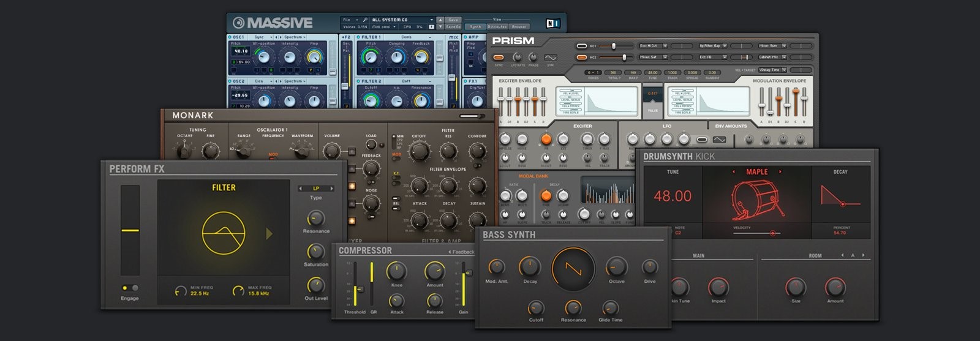This screenshot has width=980, height=341.
Task: Click the Filter 2 Cutoff knob in Massive
Action: pyautogui.click(x=370, y=100)
